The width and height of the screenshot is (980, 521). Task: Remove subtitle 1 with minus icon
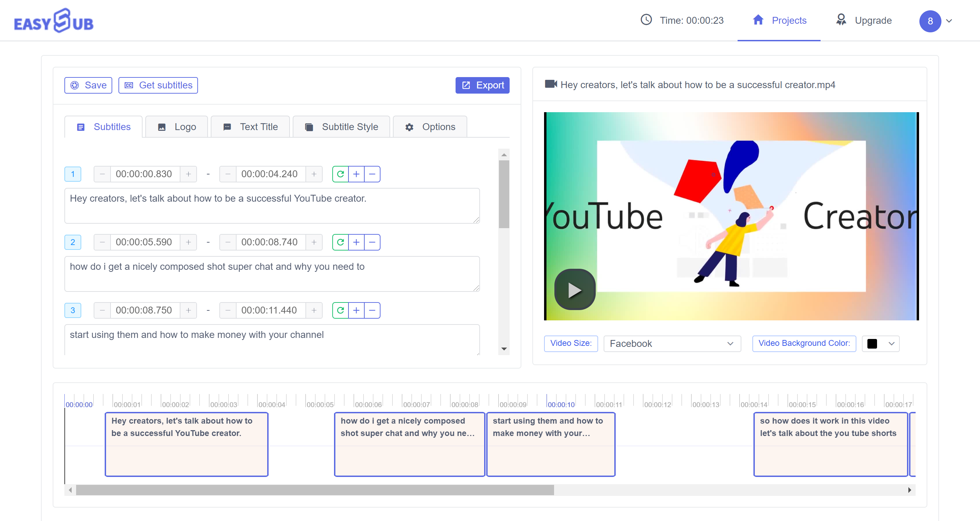(x=372, y=174)
